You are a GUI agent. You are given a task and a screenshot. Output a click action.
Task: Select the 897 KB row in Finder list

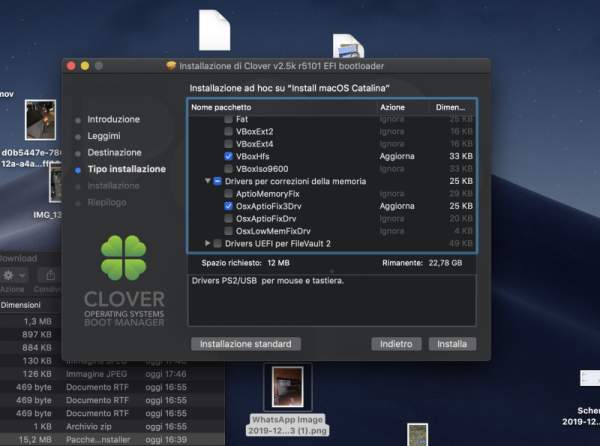(x=31, y=335)
